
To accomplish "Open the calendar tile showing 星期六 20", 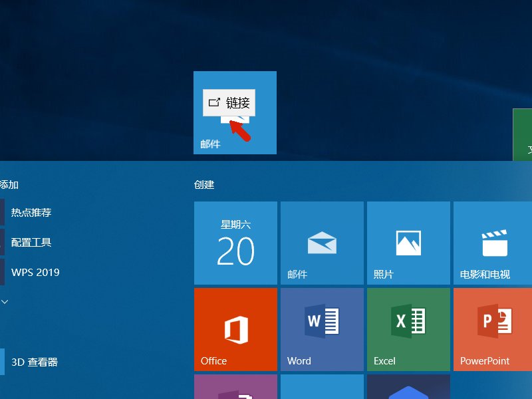I will 235,243.
